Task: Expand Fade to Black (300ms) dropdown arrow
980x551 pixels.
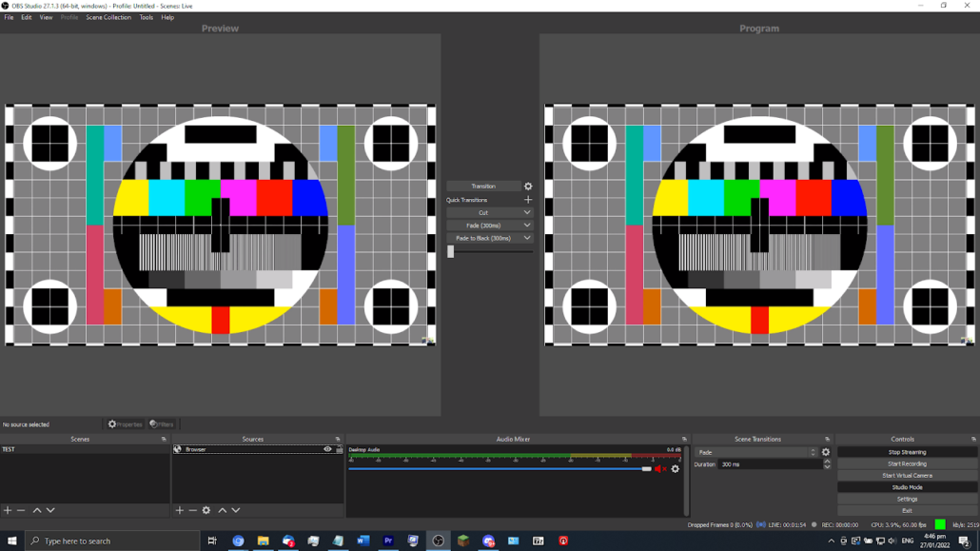Action: (x=527, y=238)
